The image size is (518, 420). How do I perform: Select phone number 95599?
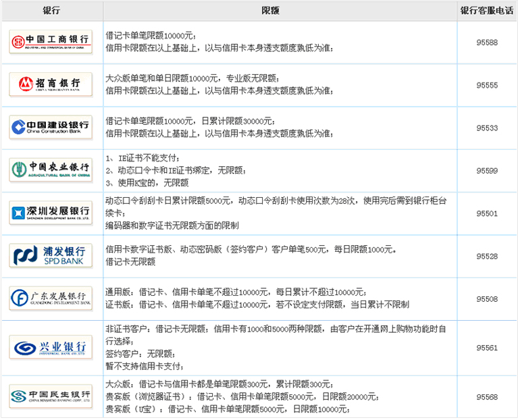[x=487, y=171]
